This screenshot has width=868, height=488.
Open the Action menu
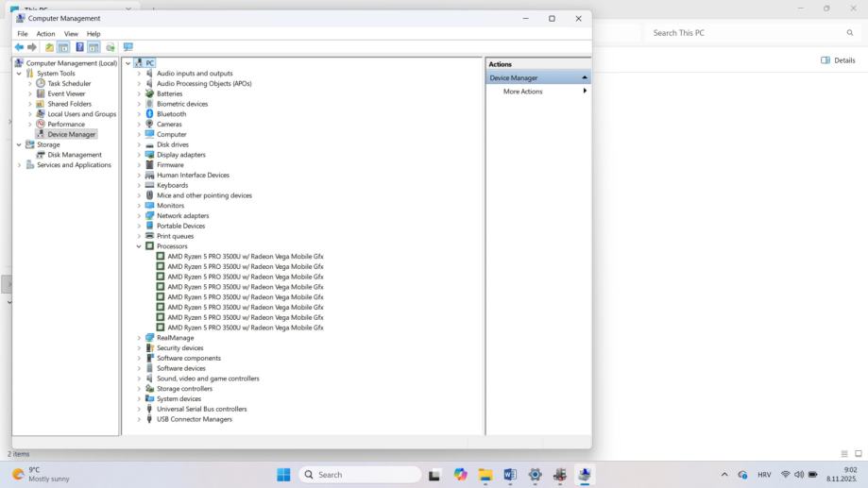click(45, 34)
